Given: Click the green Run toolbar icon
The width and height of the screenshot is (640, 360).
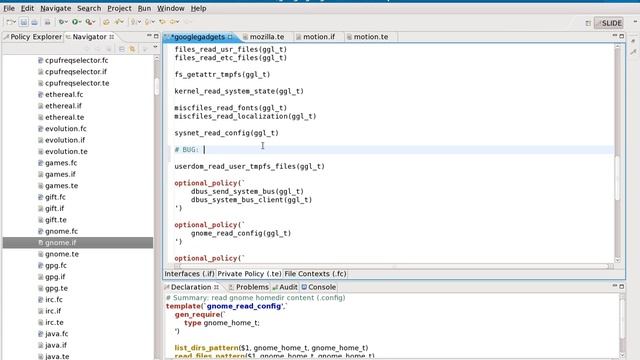Looking at the screenshot, I should (x=75, y=22).
